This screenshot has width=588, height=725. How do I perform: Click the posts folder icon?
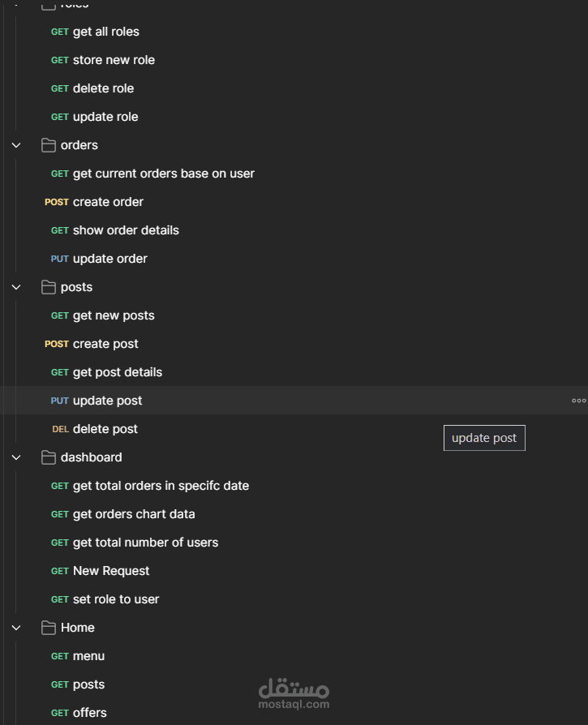coord(49,287)
